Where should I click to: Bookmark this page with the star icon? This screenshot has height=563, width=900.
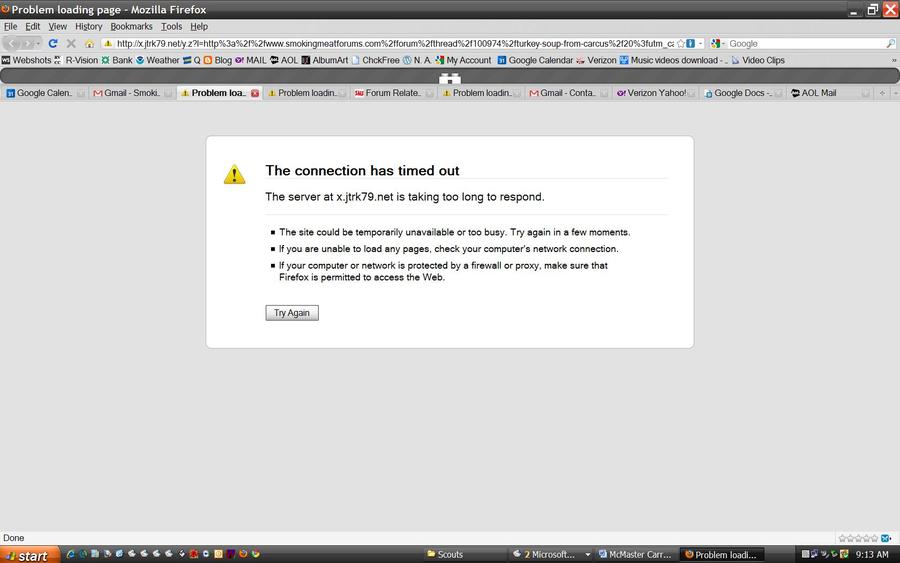pos(680,43)
